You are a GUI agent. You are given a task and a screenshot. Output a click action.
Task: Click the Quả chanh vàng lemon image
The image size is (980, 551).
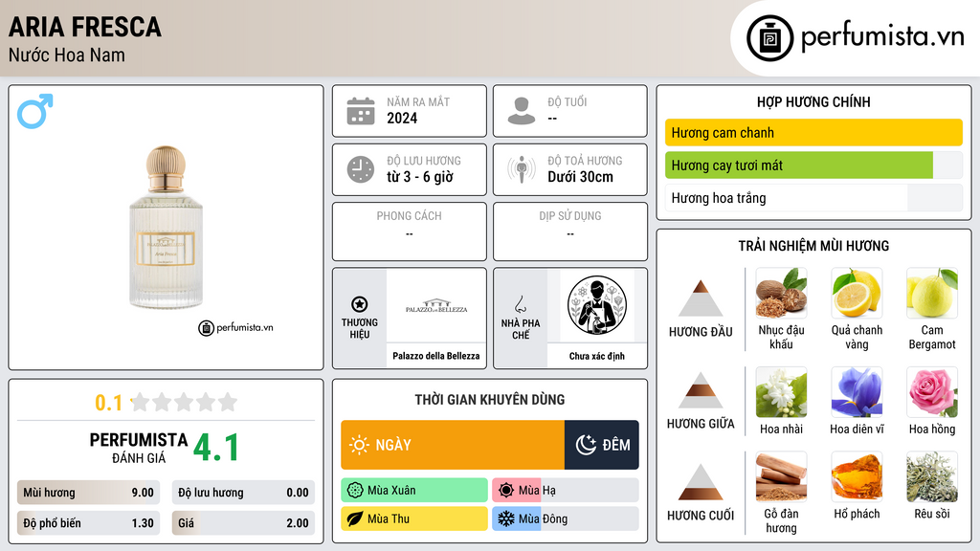(x=857, y=293)
